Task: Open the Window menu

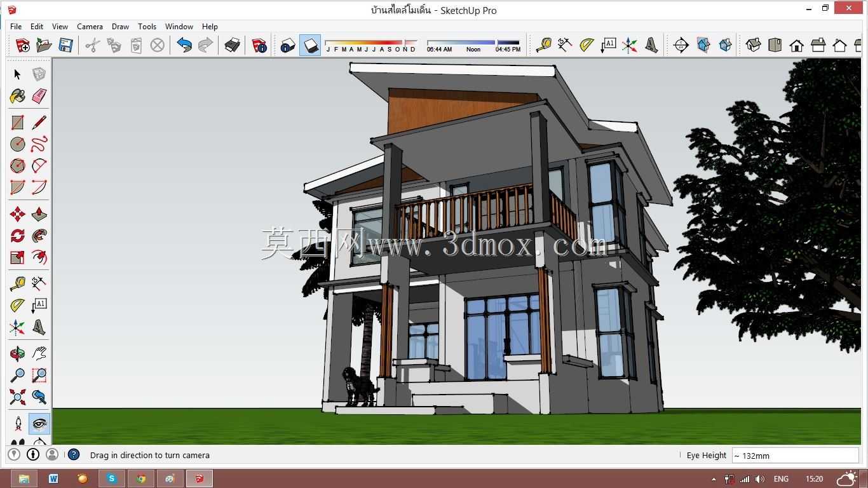Action: coord(179,27)
